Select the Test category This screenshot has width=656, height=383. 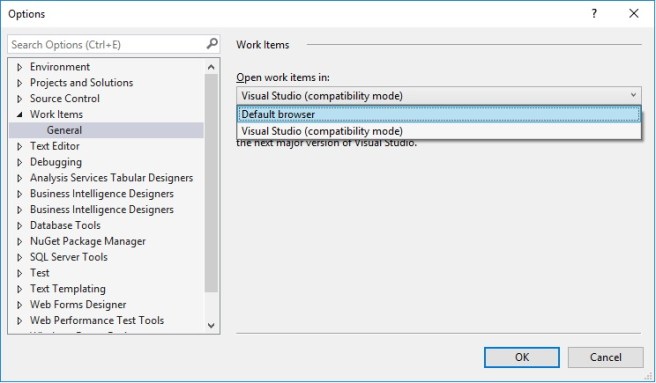pos(40,273)
